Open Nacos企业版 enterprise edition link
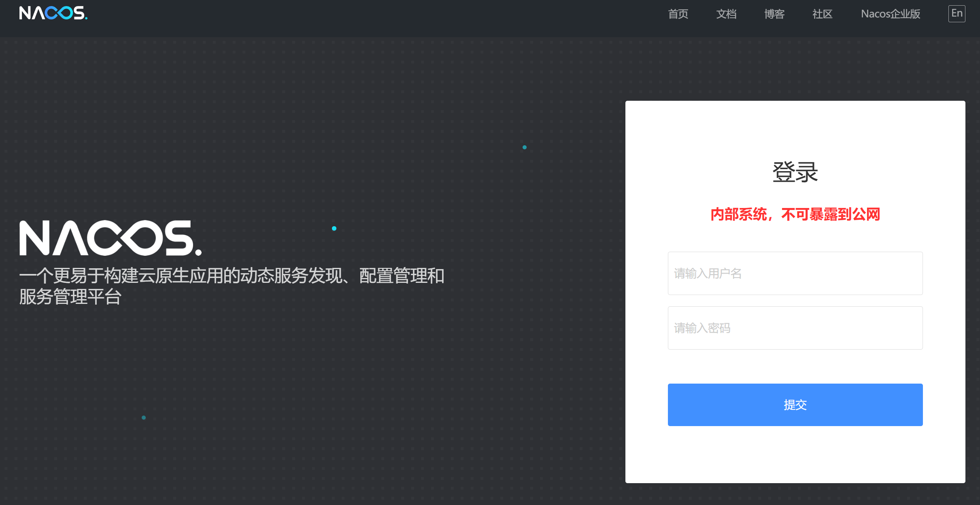 coord(891,14)
